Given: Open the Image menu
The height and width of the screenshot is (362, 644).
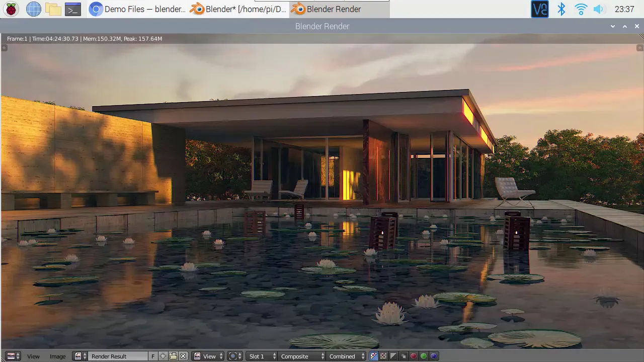Looking at the screenshot, I should 58,356.
